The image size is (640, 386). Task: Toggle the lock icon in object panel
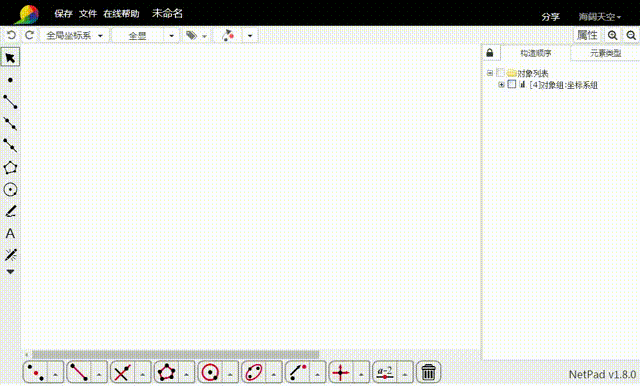(490, 53)
